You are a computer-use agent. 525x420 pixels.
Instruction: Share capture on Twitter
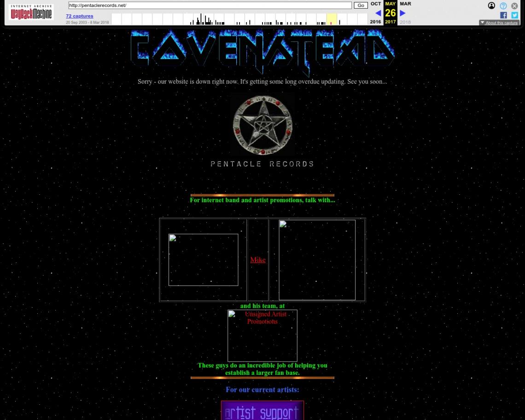click(514, 15)
